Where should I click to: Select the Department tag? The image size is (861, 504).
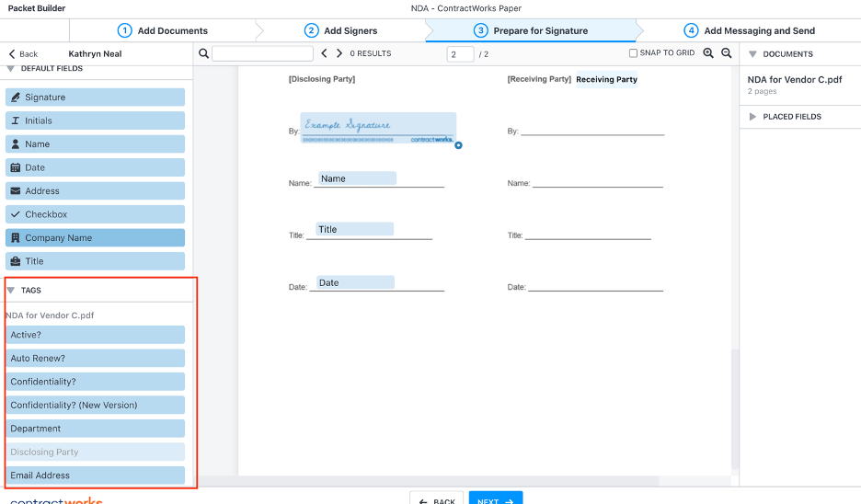pos(95,429)
